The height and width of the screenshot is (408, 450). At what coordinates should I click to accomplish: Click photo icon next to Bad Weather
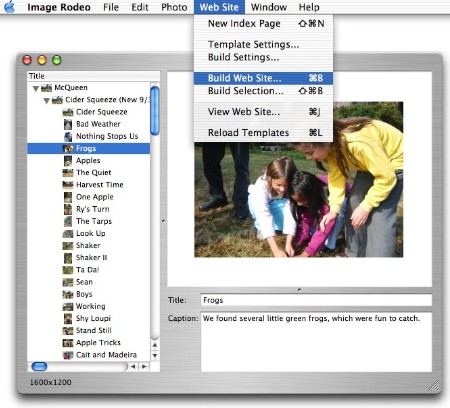tap(68, 124)
